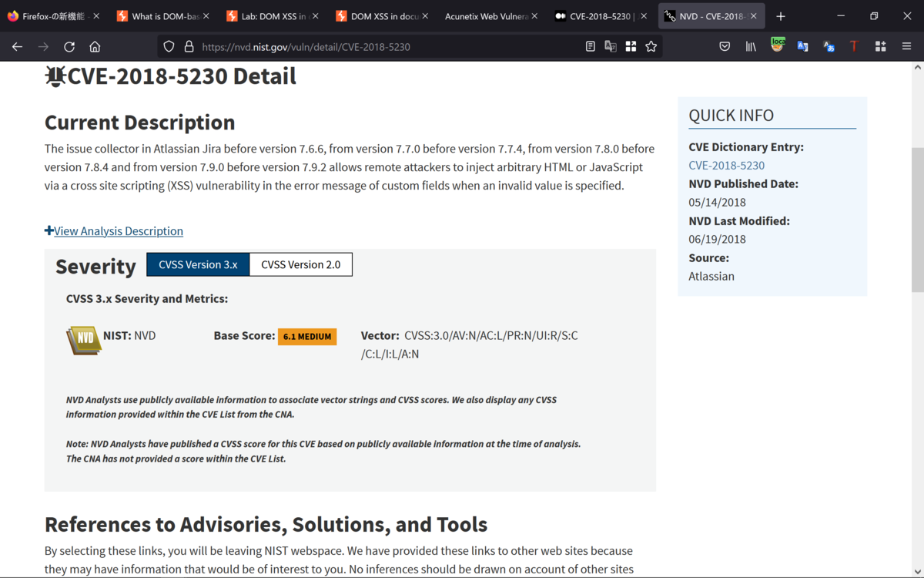Open the tracking protection shield icon
This screenshot has height=578, width=924.
tap(169, 47)
